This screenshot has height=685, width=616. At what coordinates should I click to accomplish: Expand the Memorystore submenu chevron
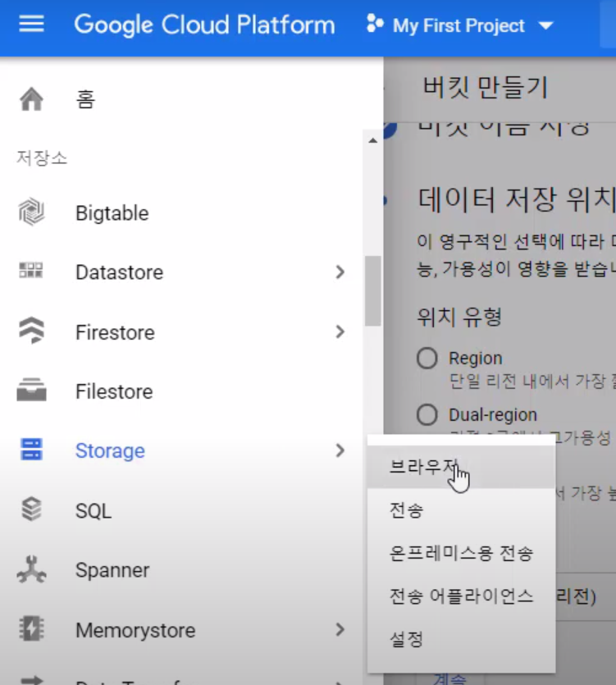click(340, 629)
